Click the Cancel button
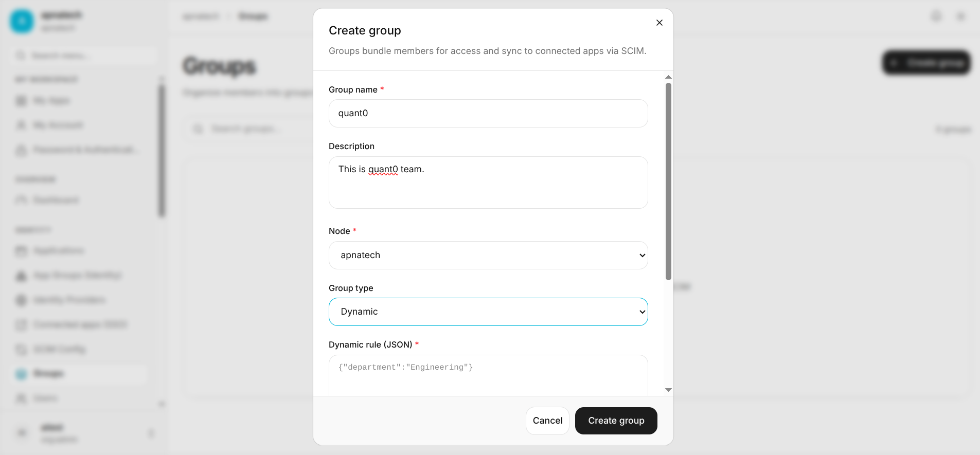The height and width of the screenshot is (455, 980). click(x=547, y=421)
